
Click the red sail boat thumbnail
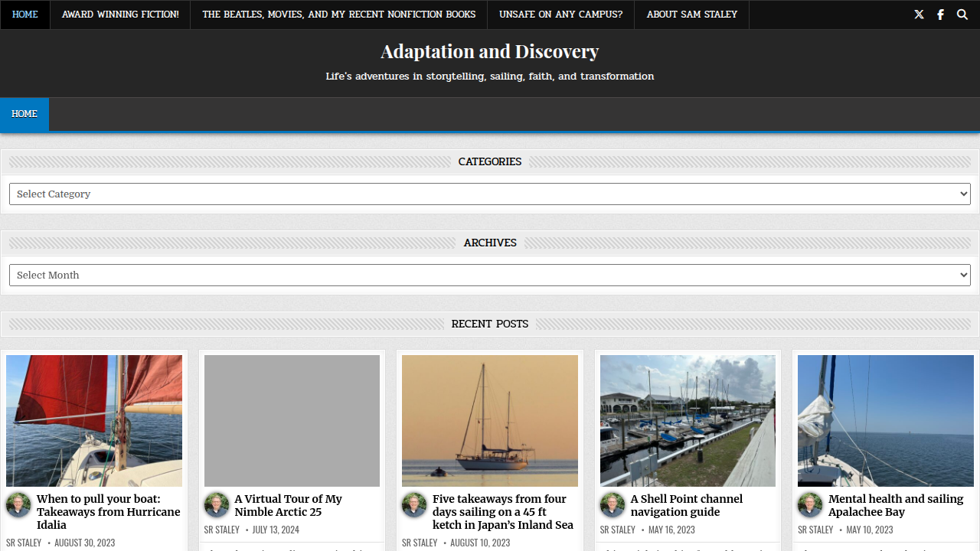tap(94, 421)
